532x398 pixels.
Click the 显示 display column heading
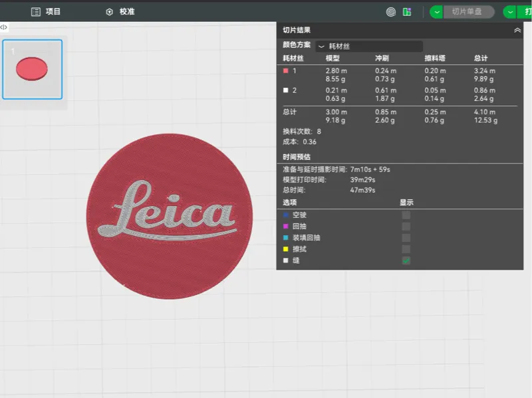[406, 203]
